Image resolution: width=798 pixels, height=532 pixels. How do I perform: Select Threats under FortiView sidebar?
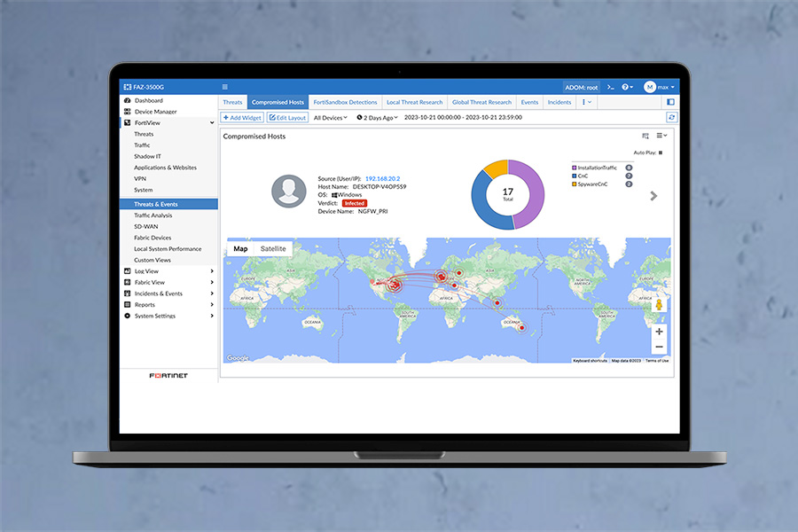click(x=144, y=134)
